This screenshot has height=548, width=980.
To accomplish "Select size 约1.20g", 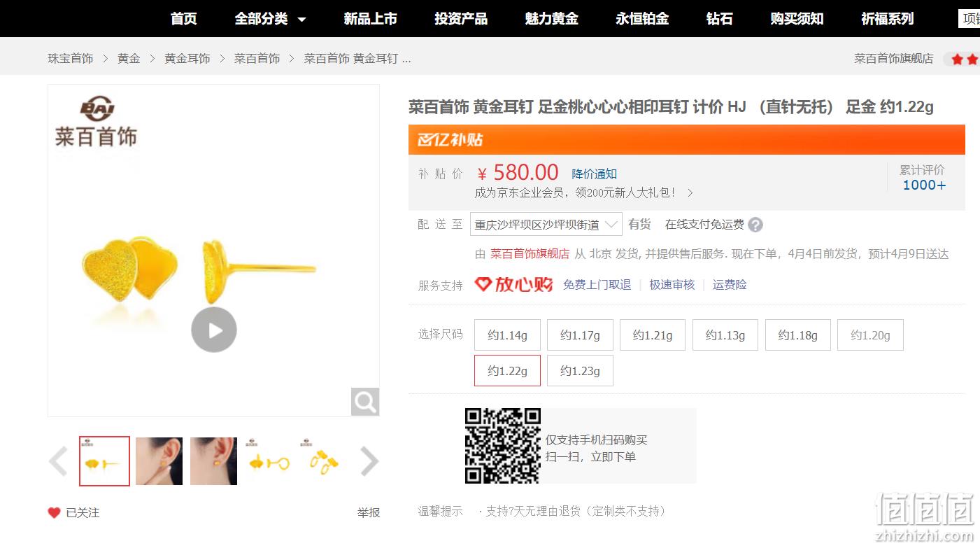I will 871,335.
